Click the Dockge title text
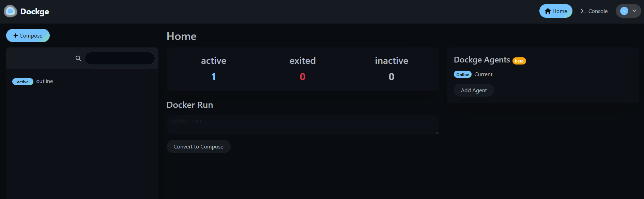This screenshot has height=199, width=644. (35, 11)
